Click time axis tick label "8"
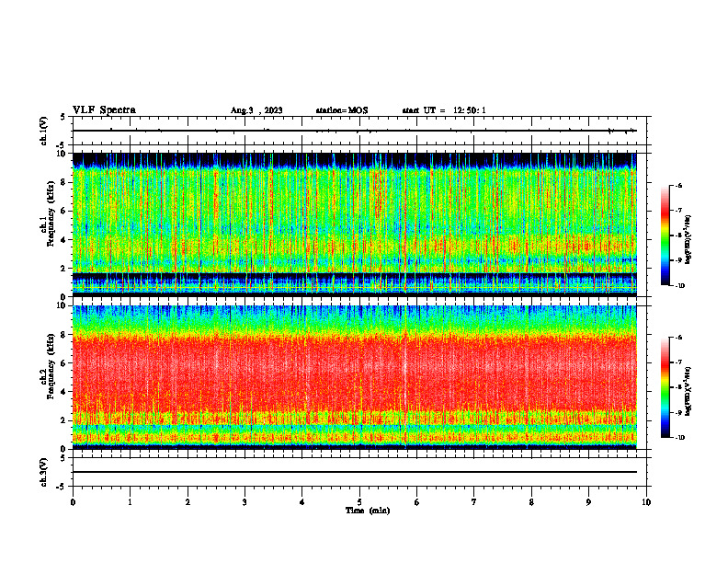 [531, 502]
